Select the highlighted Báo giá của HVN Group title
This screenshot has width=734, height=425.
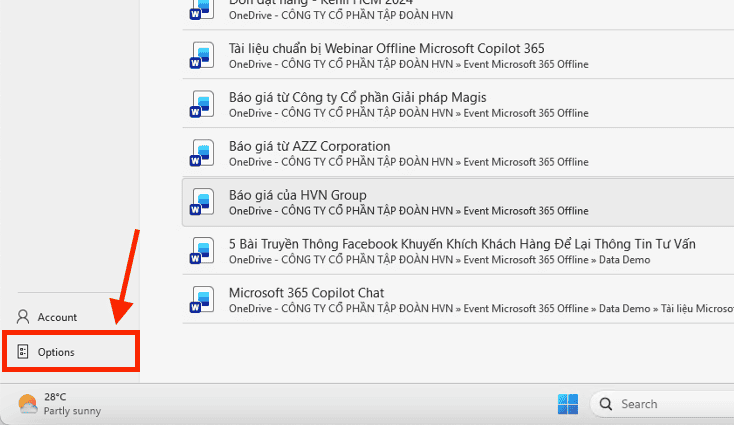[x=297, y=194]
